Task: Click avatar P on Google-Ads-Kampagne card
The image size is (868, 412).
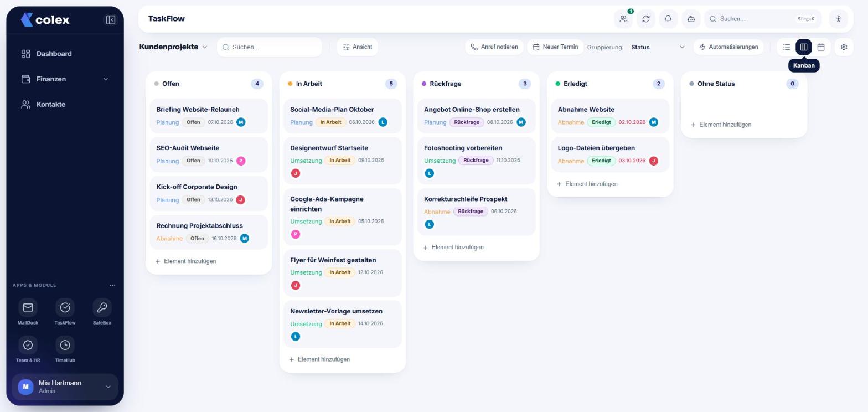Action: pos(296,234)
